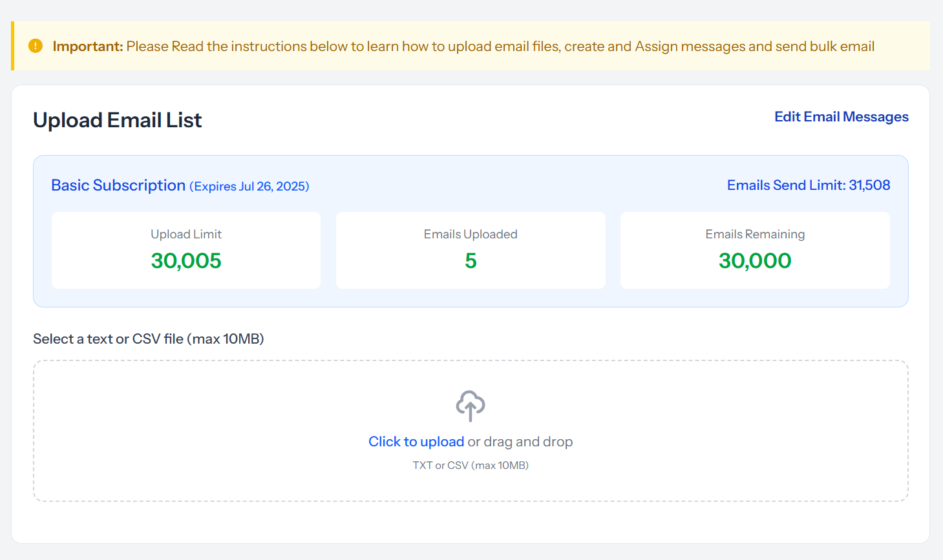Click the 30,005 upload limit number

[x=186, y=261]
